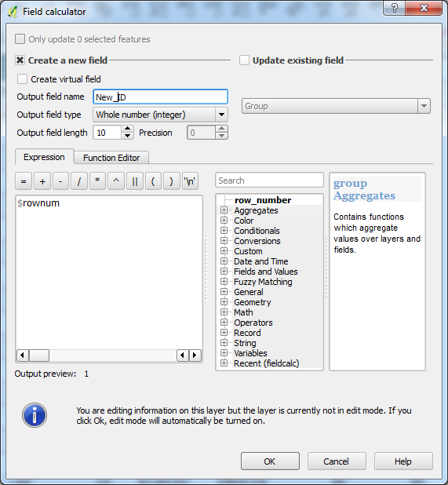Insert the string concatenation || operator
The width and height of the screenshot is (448, 485).
pyautogui.click(x=134, y=181)
